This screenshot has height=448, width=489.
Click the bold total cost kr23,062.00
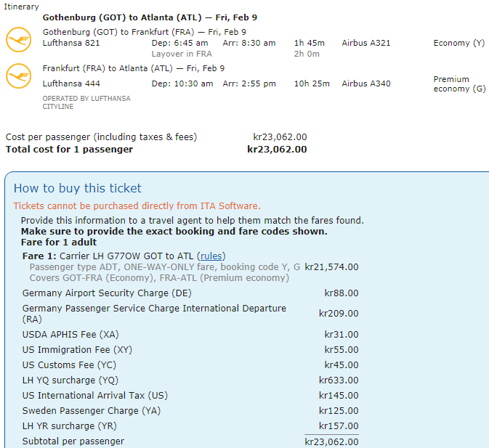pos(277,150)
